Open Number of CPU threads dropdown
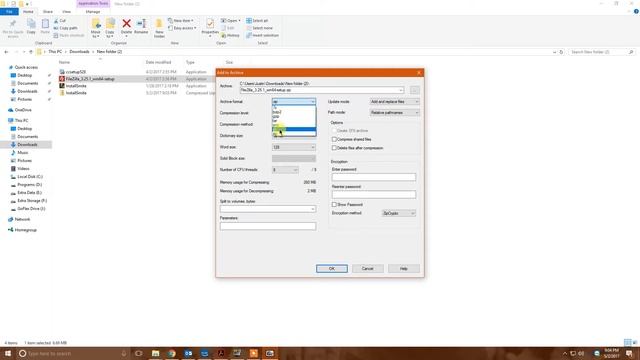This screenshot has height=360, width=640. pyautogui.click(x=285, y=170)
